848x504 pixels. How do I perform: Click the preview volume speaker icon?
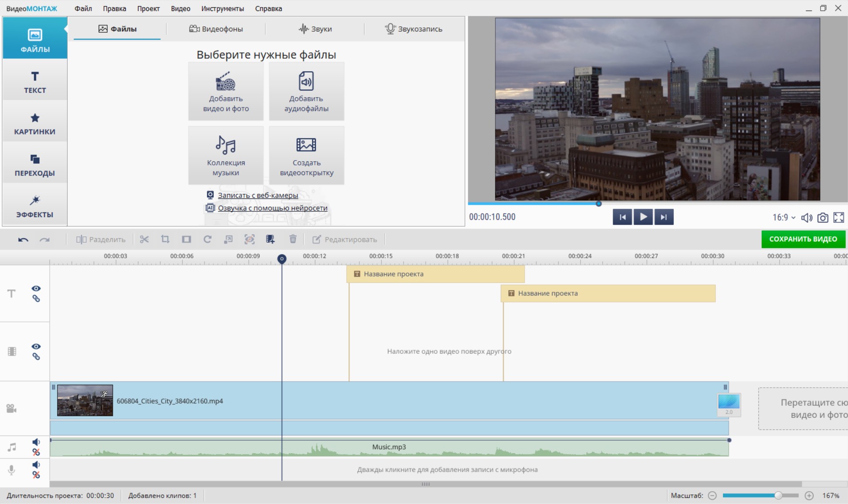pos(807,218)
